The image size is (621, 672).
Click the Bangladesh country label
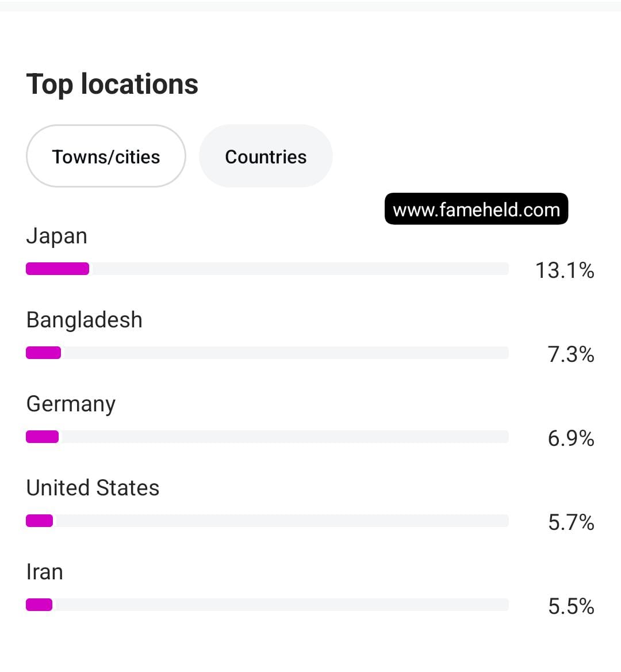point(85,320)
